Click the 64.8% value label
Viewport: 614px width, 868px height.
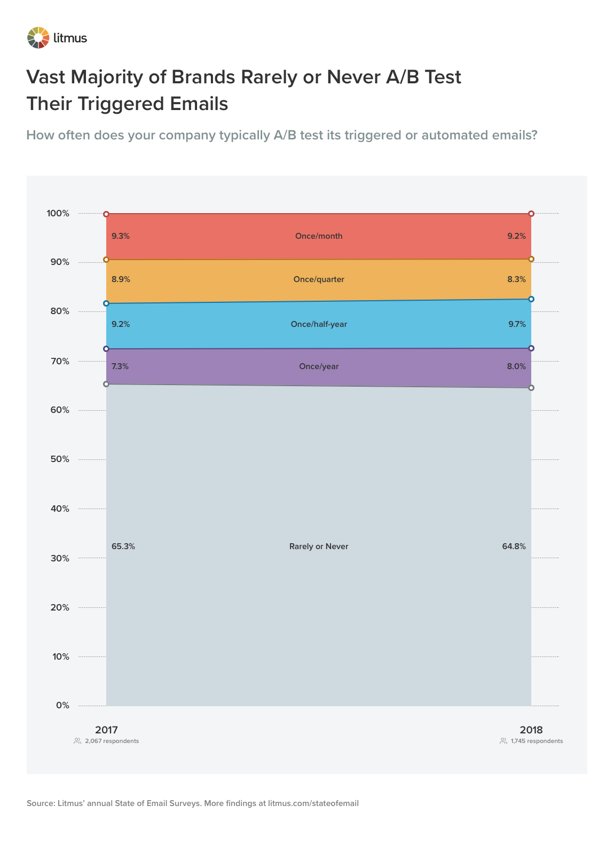point(514,546)
